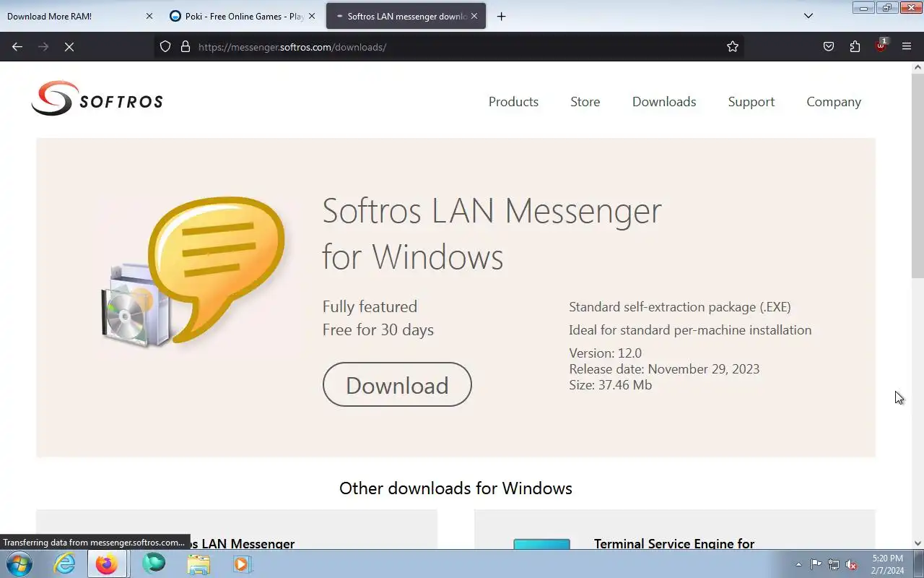This screenshot has height=578, width=924.
Task: Close the Download More RAM tab
Action: pos(149,16)
